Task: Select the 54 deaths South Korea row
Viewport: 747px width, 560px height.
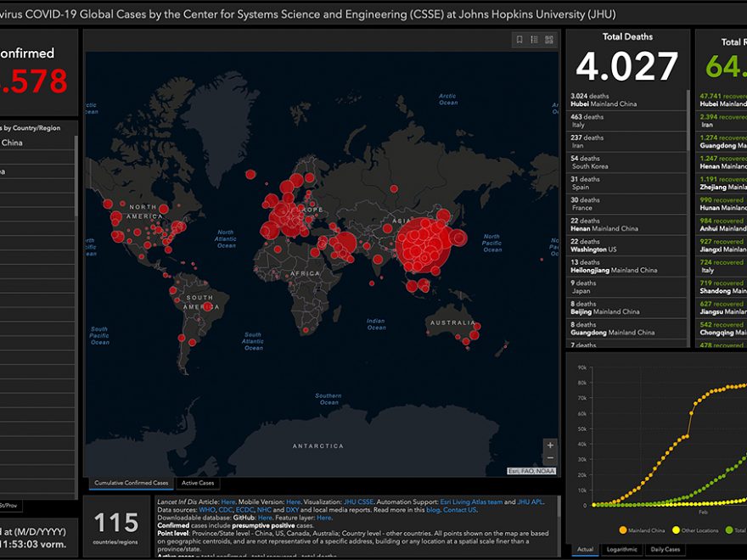Action: tap(626, 162)
